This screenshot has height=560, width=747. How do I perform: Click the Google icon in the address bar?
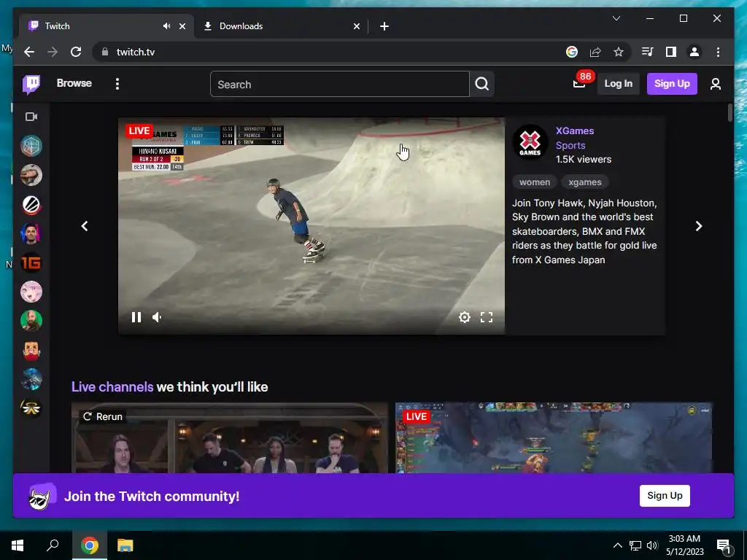pos(572,52)
